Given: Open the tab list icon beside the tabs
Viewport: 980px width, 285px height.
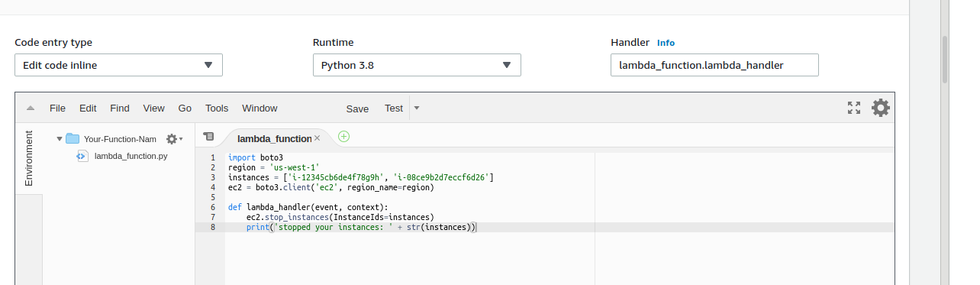Looking at the screenshot, I should tap(208, 136).
